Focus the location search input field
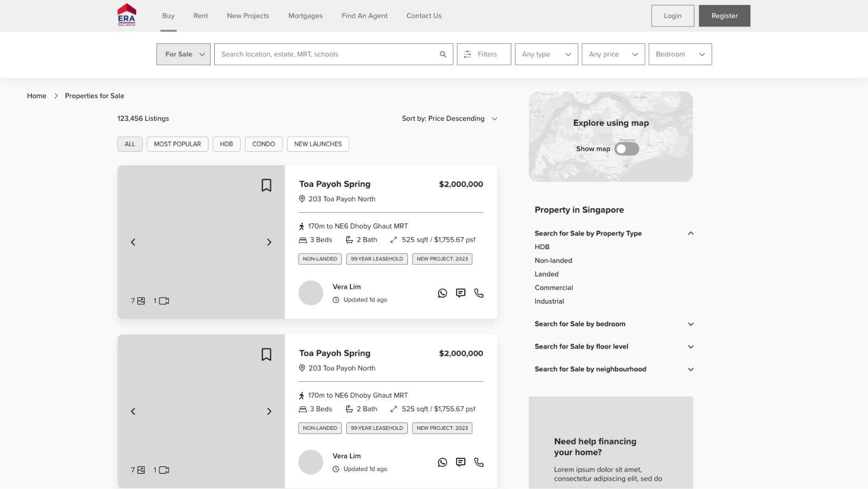The height and width of the screenshot is (489, 868). pyautogui.click(x=333, y=54)
